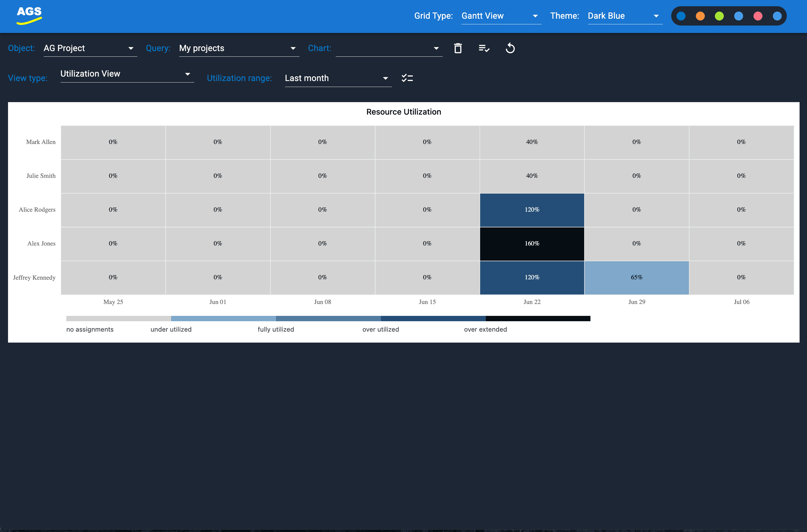The image size is (807, 532).
Task: Select the orange theme color dot
Action: pyautogui.click(x=700, y=16)
